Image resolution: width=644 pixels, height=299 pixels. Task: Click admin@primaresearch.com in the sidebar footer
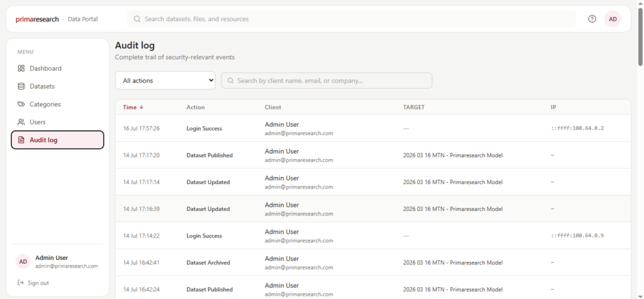67,266
